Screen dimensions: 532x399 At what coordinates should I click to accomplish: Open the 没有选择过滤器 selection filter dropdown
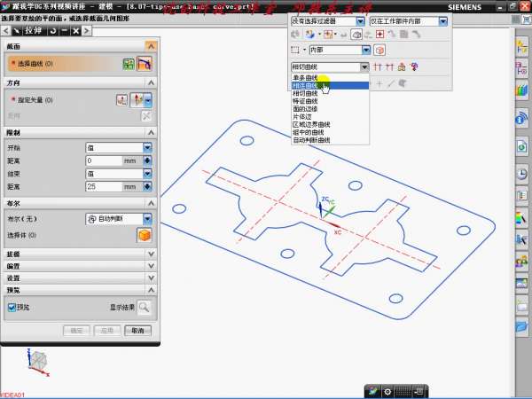pos(328,21)
